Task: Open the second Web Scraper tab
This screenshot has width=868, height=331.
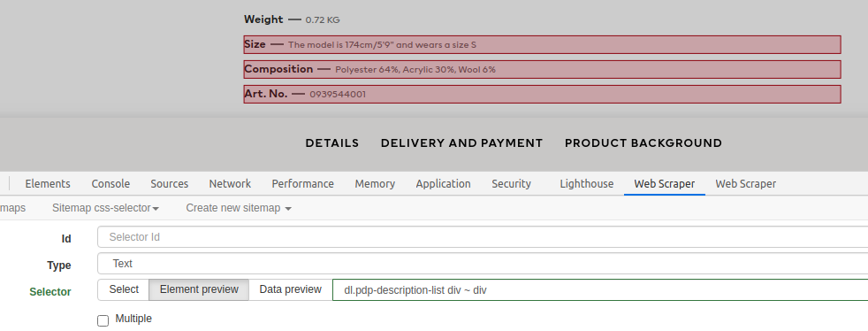Action: (x=746, y=183)
